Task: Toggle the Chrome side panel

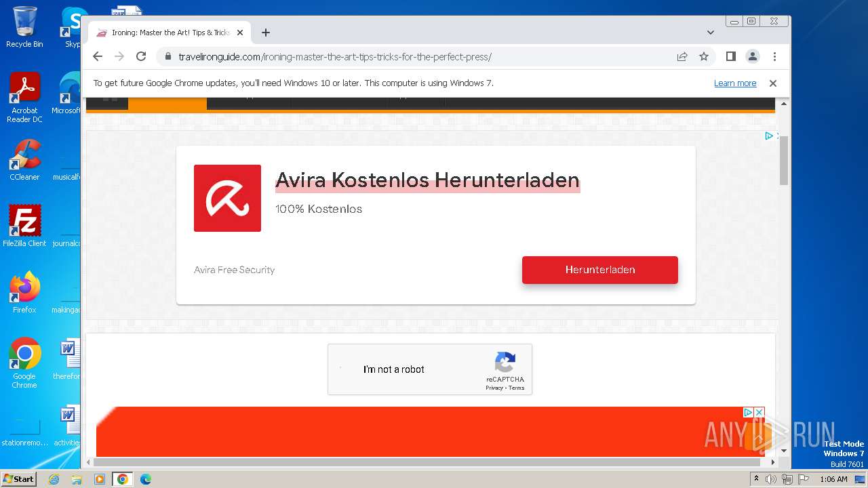Action: coord(730,56)
